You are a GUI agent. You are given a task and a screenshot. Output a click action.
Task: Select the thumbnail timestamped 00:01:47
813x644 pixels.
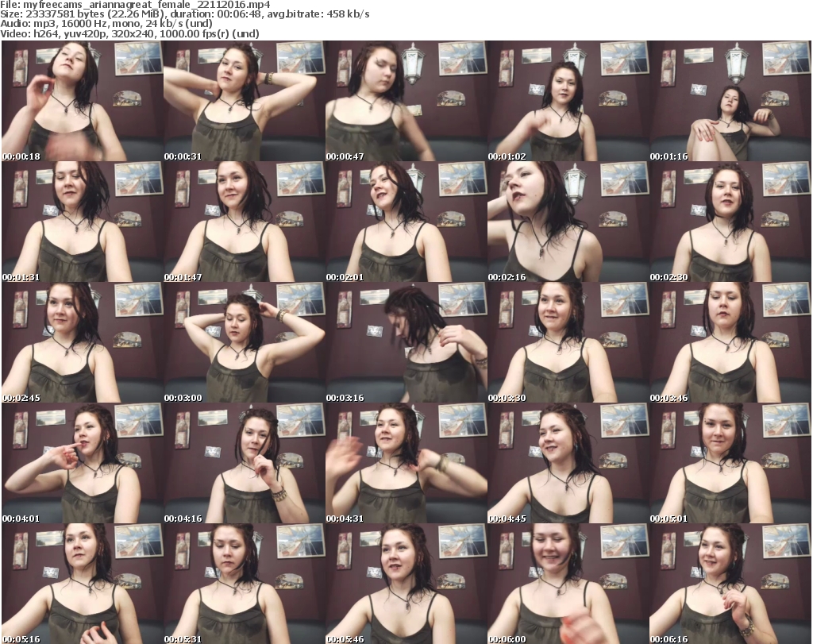tap(245, 222)
